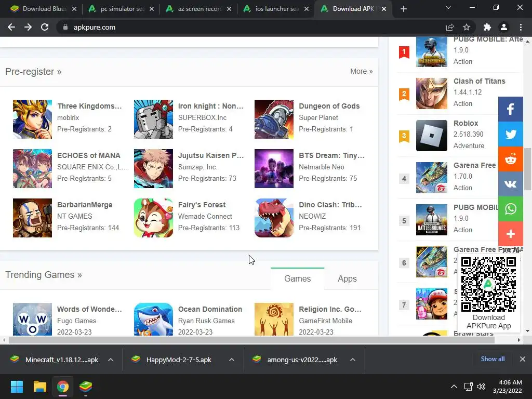Close the downloads bar

click(523, 359)
